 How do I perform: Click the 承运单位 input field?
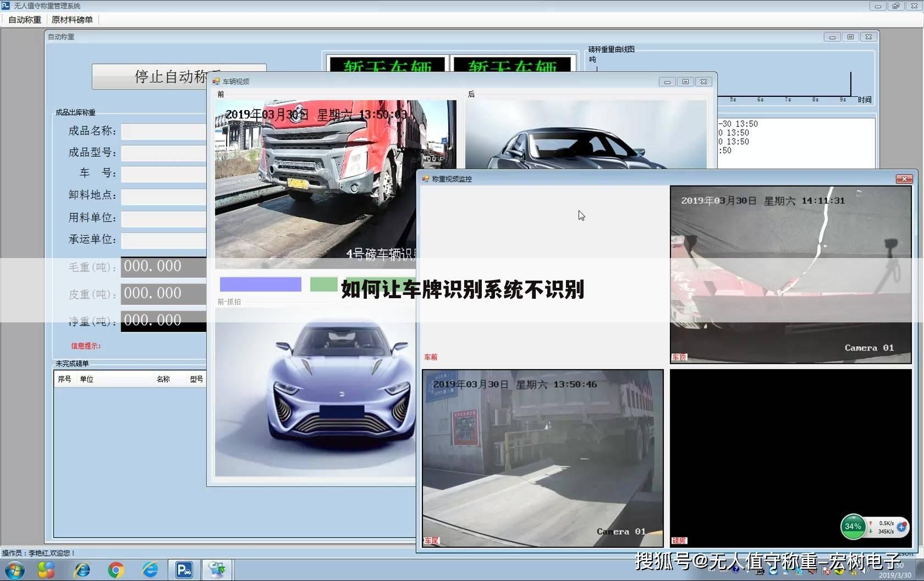point(164,240)
